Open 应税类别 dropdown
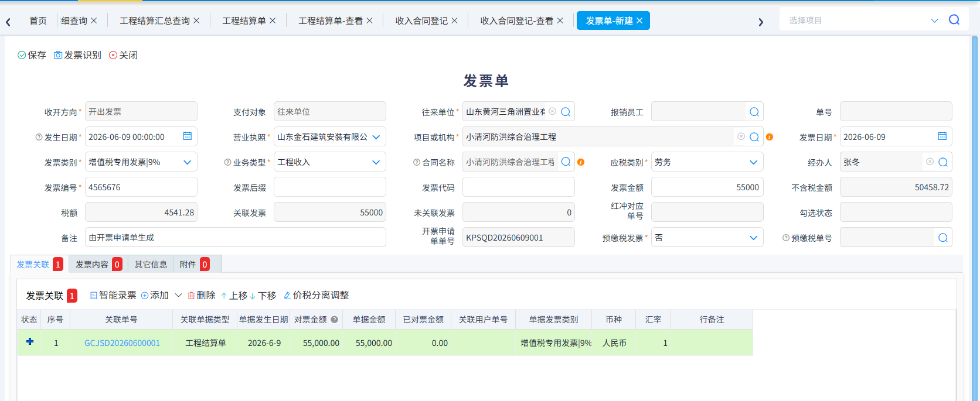 (754, 162)
